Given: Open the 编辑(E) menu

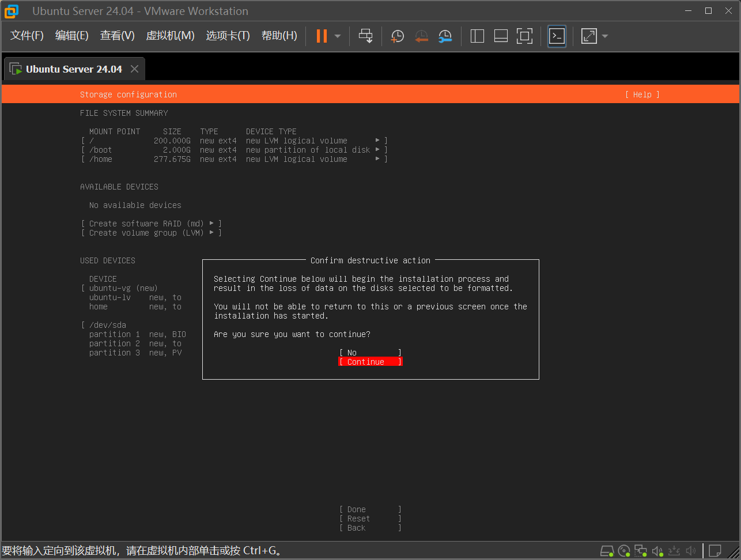Looking at the screenshot, I should click(x=72, y=36).
